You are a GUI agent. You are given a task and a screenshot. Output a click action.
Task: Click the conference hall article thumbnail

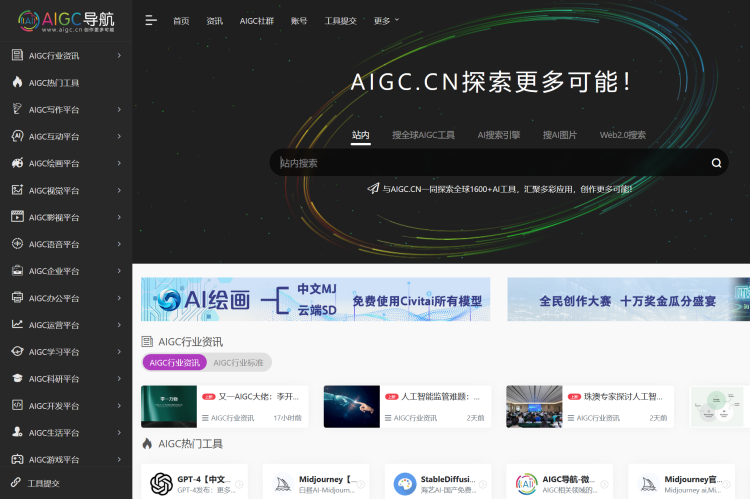tap(534, 406)
